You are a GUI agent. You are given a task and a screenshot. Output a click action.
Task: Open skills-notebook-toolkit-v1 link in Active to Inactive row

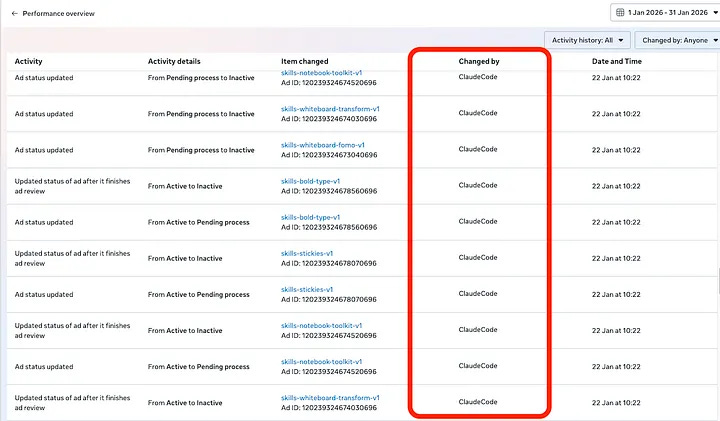coord(321,326)
